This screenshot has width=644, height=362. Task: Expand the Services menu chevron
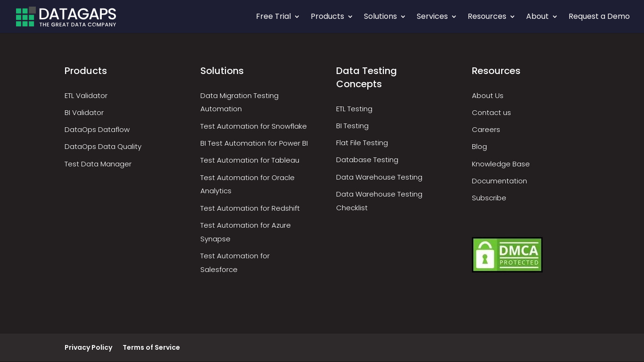click(454, 17)
